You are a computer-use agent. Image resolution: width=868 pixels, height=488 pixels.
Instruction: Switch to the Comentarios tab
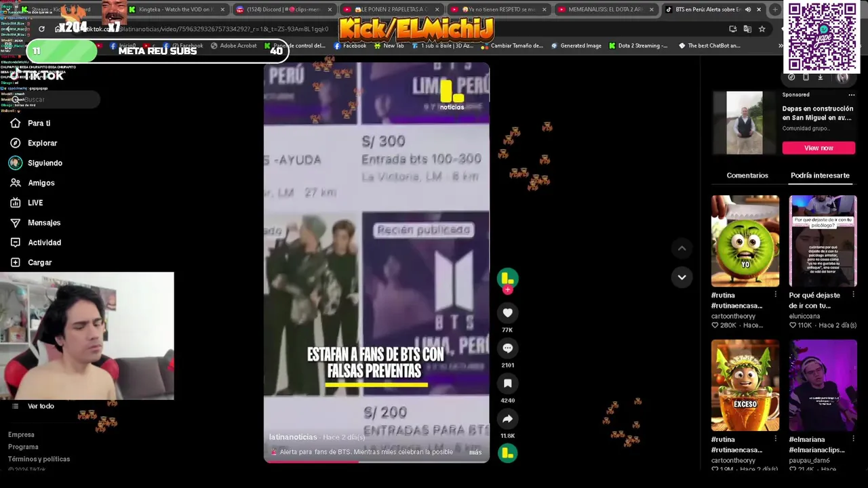[x=747, y=176]
